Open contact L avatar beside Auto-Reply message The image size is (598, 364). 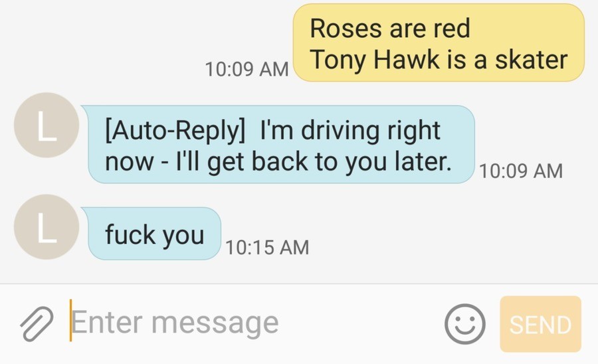click(47, 125)
